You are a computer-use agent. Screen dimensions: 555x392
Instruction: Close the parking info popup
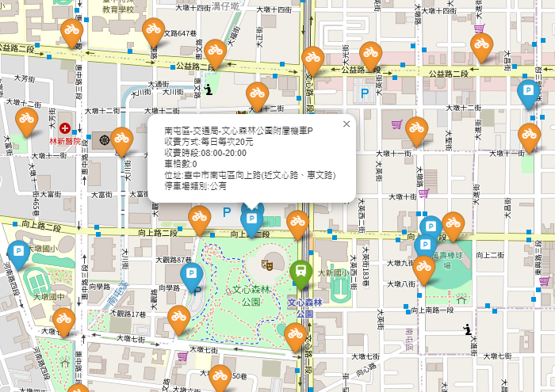tap(346, 124)
